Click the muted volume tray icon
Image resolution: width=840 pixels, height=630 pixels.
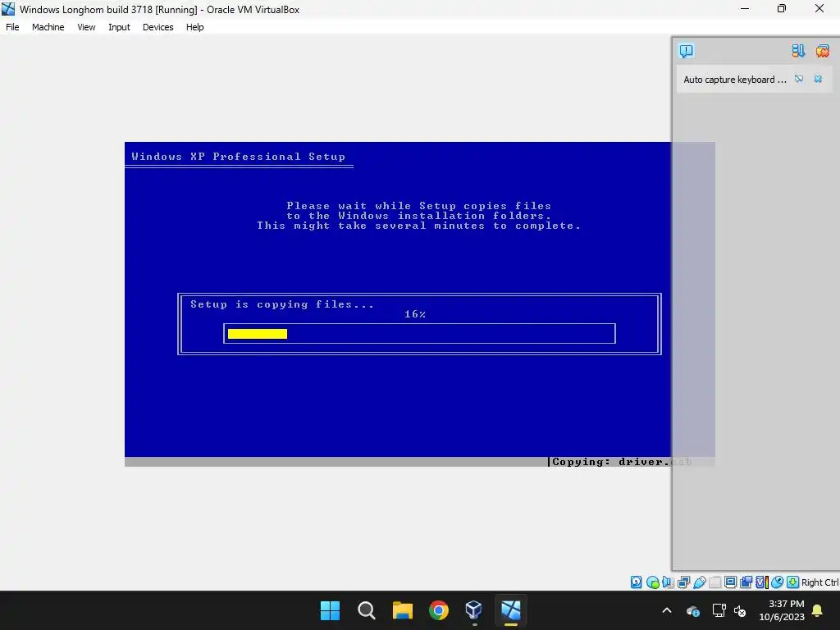741,610
